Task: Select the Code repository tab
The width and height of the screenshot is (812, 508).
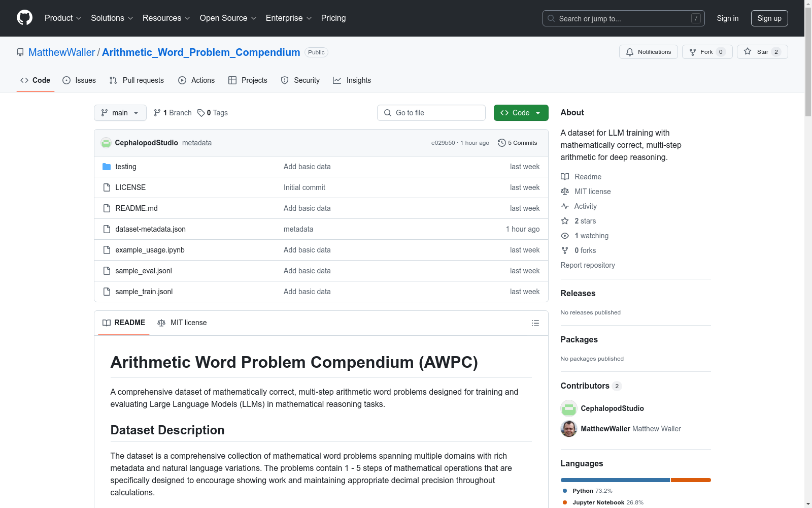Action: [36, 80]
